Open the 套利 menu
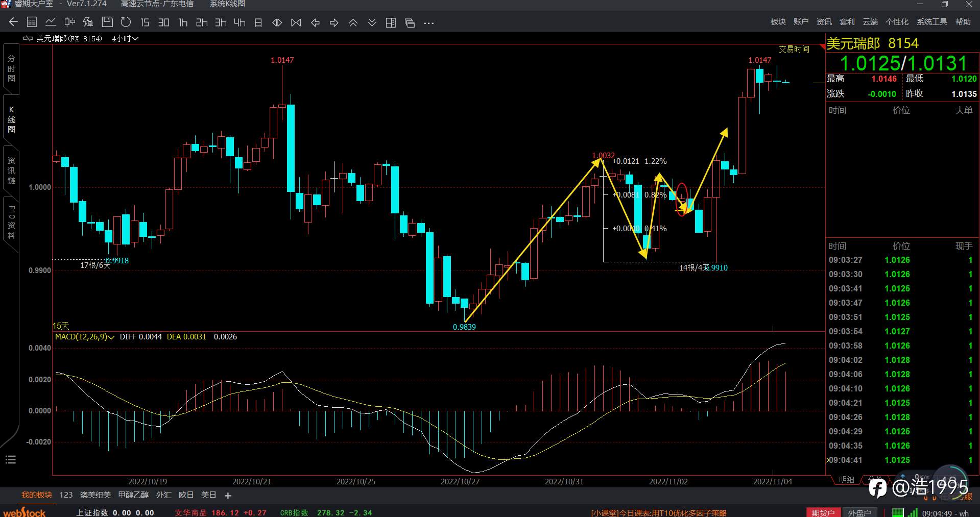Screen dimensions: 980x517 (x=847, y=21)
